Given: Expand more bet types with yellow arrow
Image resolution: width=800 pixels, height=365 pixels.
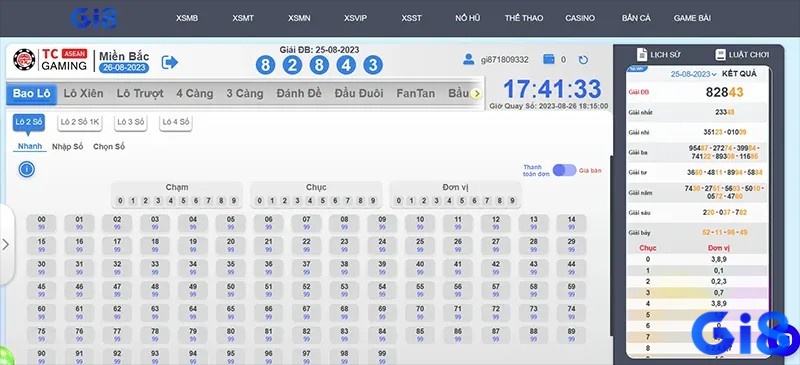Looking at the screenshot, I should click(x=476, y=93).
